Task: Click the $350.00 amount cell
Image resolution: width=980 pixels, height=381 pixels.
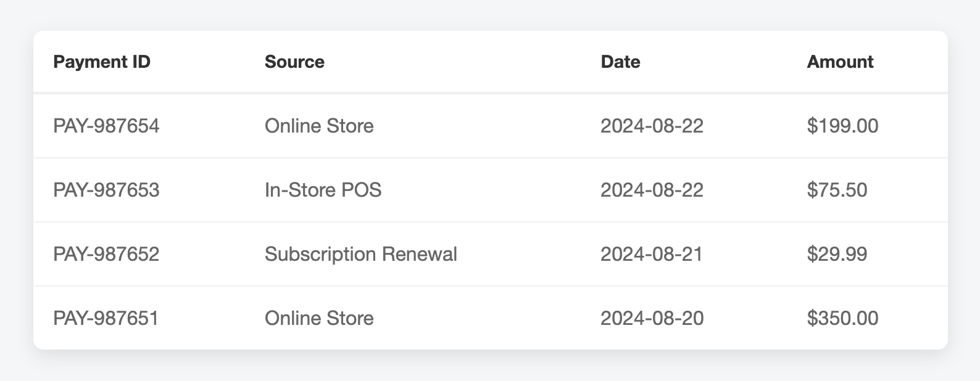Action: [842, 318]
